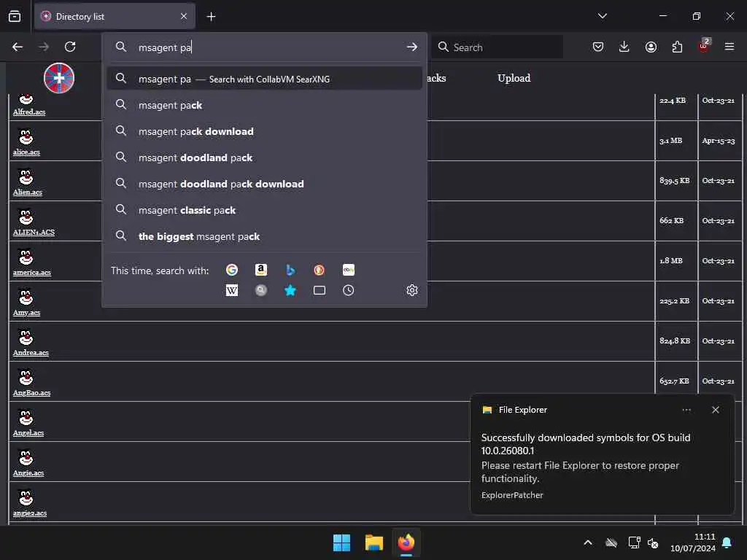Open the ALIEN1.ACS file link
The image size is (747, 560).
(x=34, y=232)
